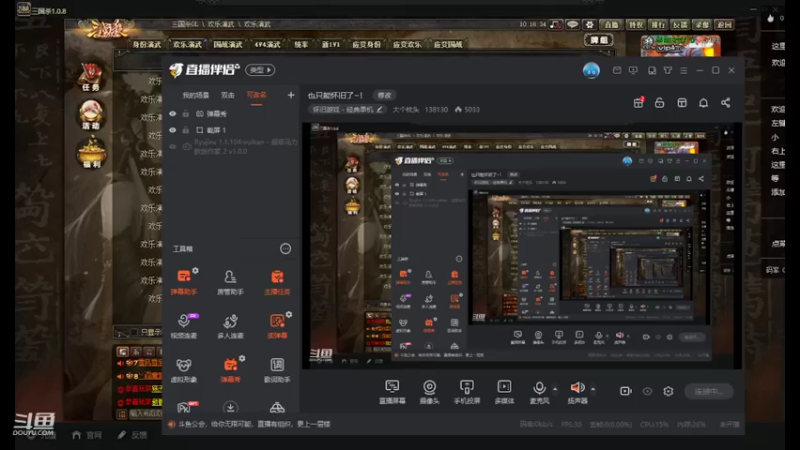Expand the microphone volume arrow

(555, 389)
